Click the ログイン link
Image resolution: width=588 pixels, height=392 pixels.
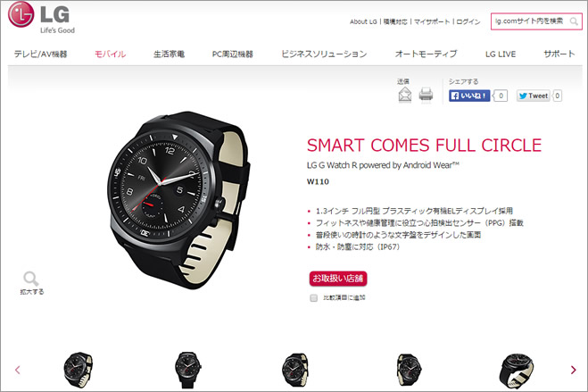pos(468,21)
